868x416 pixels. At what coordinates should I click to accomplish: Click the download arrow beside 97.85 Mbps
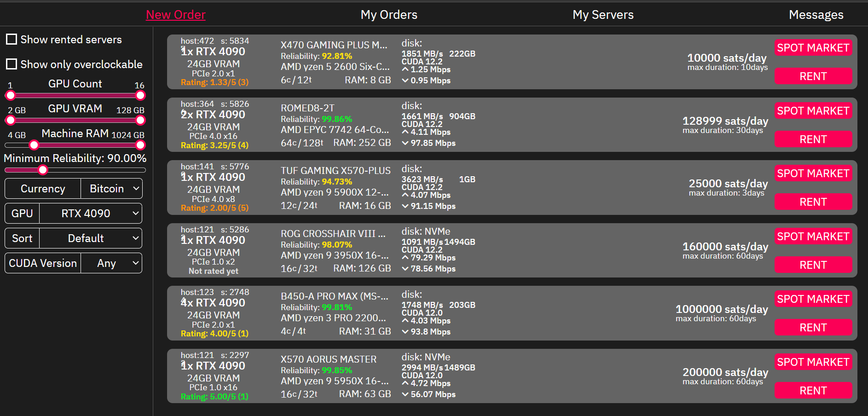point(405,143)
